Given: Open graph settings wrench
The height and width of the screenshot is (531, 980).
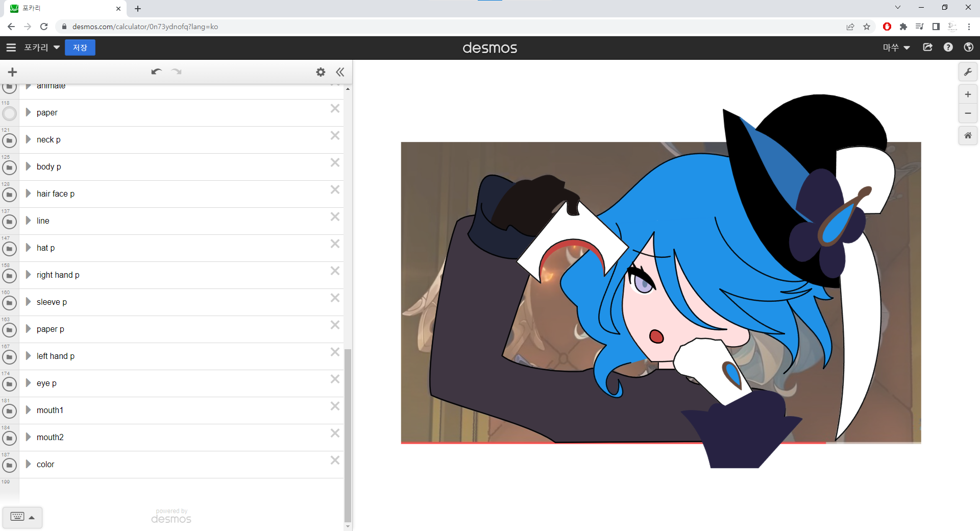Looking at the screenshot, I should click(968, 72).
